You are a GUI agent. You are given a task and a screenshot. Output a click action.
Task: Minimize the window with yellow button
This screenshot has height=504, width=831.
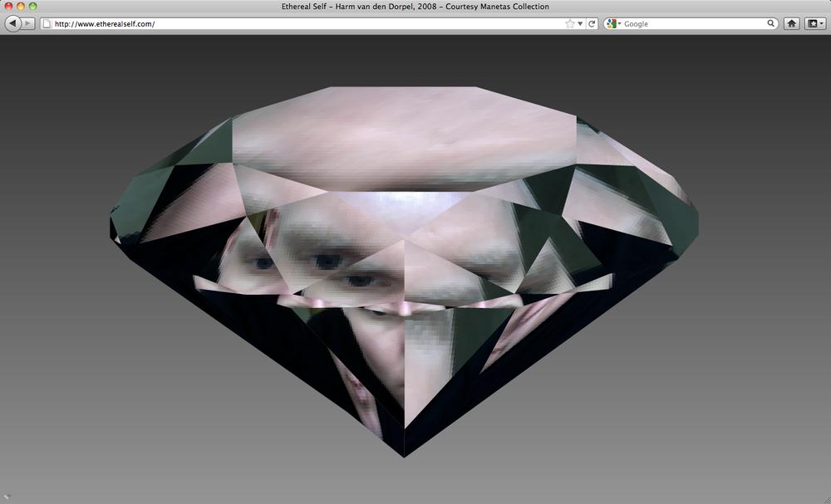click(21, 7)
